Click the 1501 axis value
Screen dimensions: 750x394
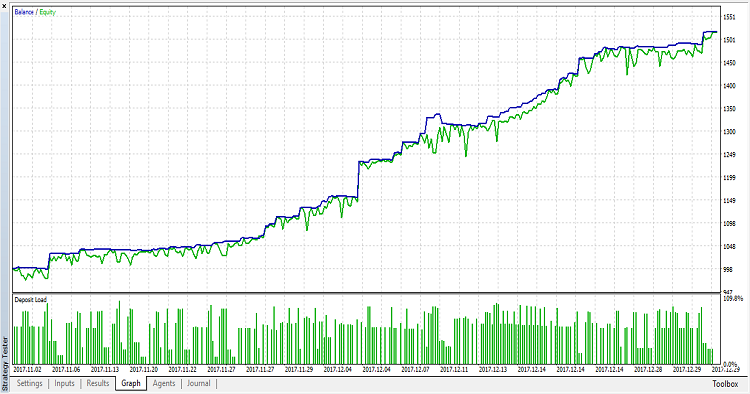click(x=729, y=40)
